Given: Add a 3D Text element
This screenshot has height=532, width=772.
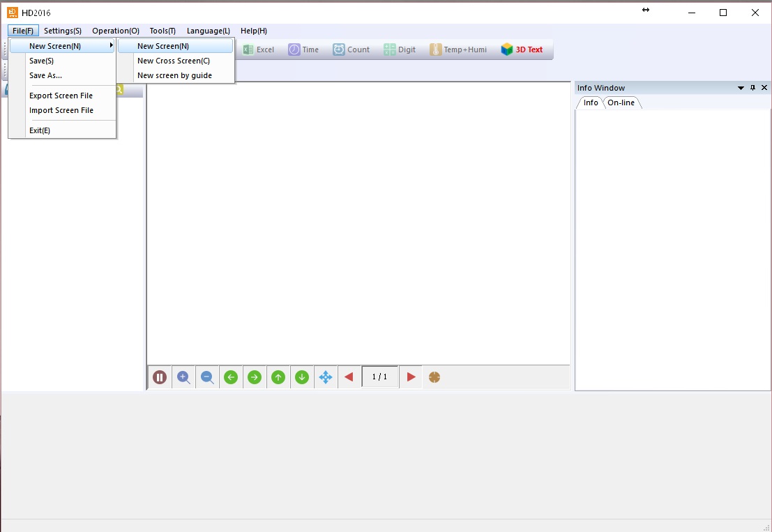Looking at the screenshot, I should point(522,50).
